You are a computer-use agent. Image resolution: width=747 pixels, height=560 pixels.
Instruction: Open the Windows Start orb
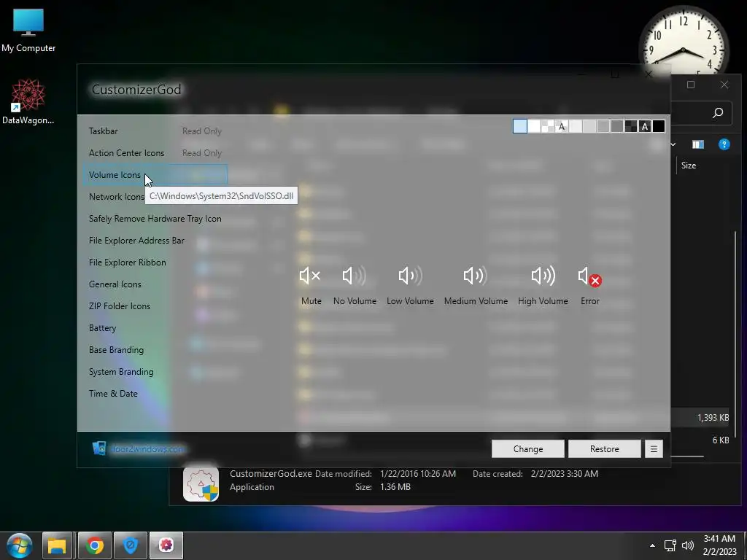point(19,545)
